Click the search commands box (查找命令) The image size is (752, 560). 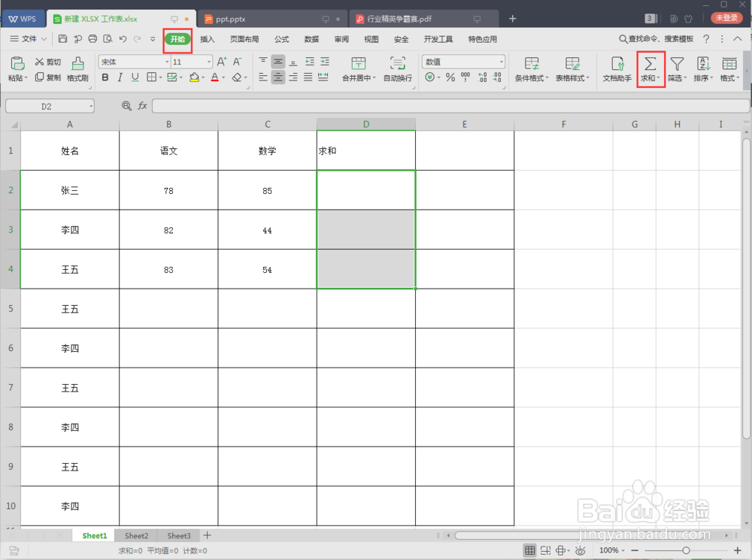(656, 39)
